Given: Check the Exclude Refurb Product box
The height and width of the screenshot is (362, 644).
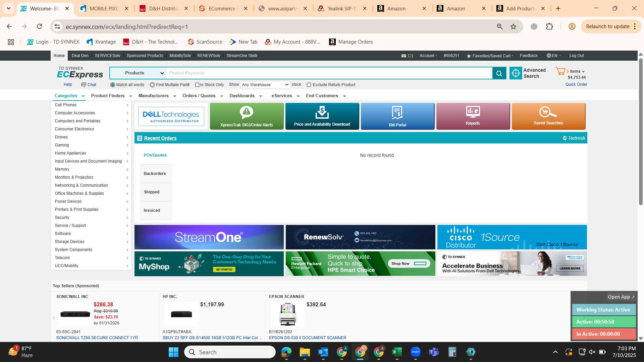Looking at the screenshot, I should 309,85.
